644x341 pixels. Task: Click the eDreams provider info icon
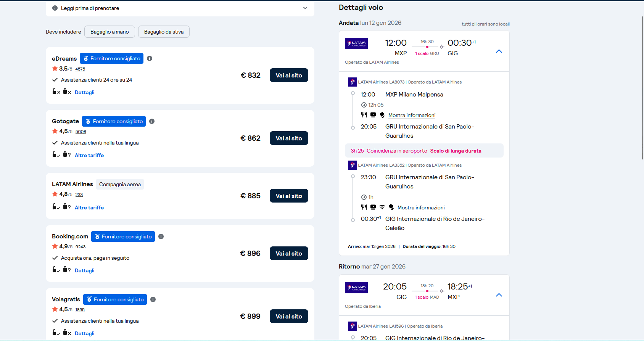pyautogui.click(x=150, y=58)
